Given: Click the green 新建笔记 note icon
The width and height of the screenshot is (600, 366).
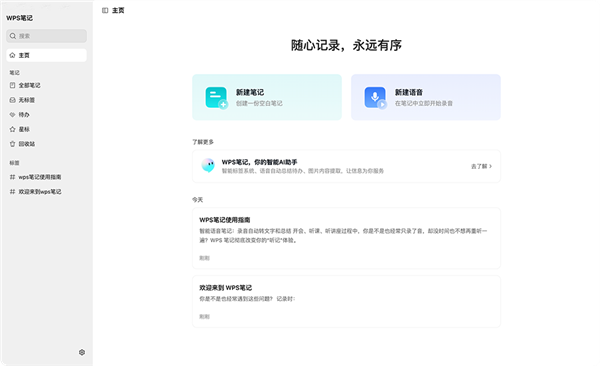Looking at the screenshot, I should [x=217, y=98].
